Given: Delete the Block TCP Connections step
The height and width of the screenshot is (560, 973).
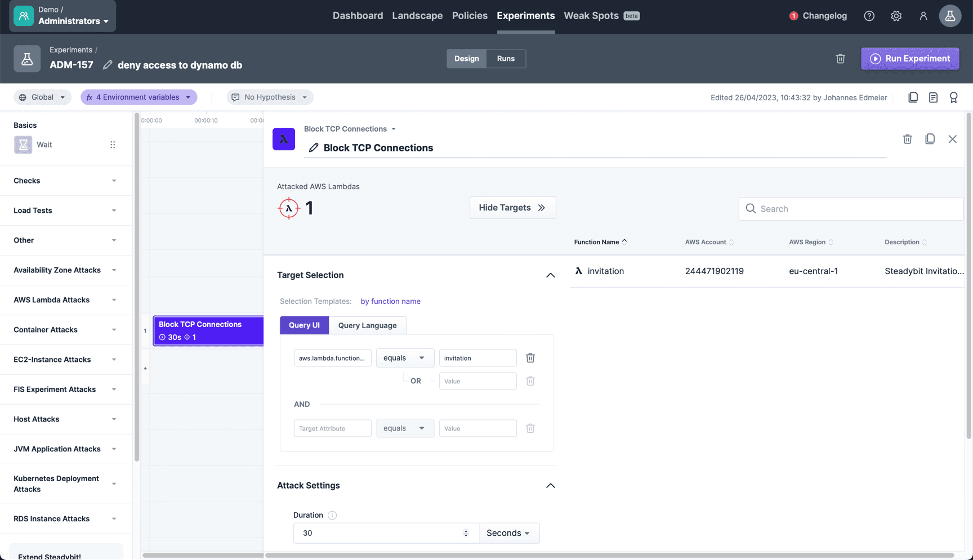Looking at the screenshot, I should click(907, 138).
